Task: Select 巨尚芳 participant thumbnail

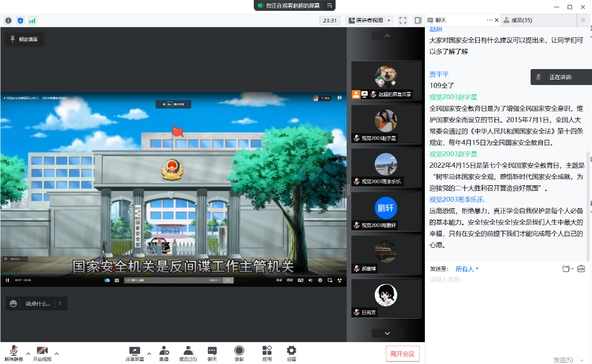Action: [x=386, y=299]
